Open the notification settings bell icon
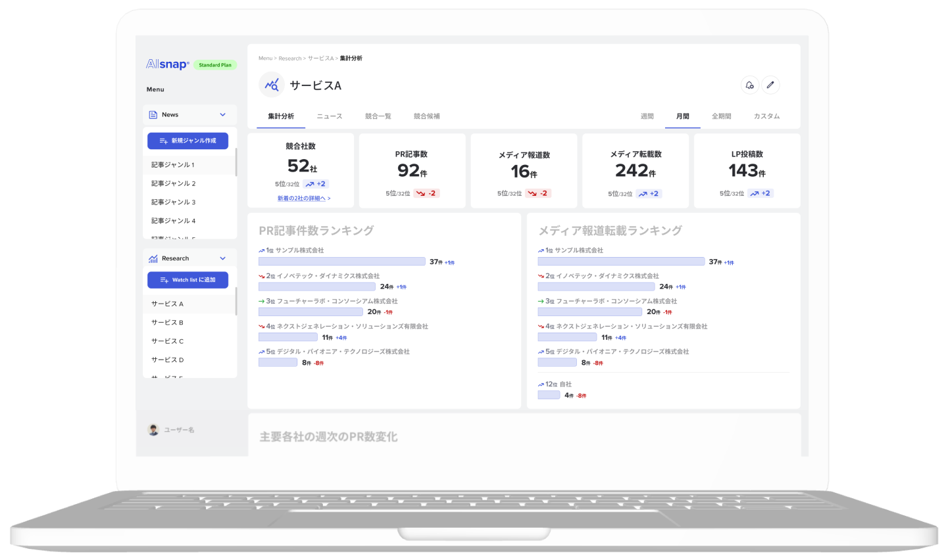This screenshot has height=560, width=946. (750, 85)
